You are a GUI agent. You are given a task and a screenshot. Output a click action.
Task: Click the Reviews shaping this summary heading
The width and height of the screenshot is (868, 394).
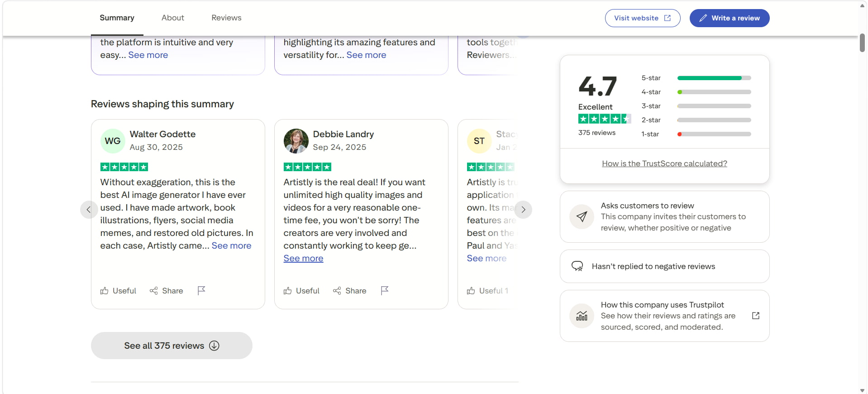pos(162,104)
